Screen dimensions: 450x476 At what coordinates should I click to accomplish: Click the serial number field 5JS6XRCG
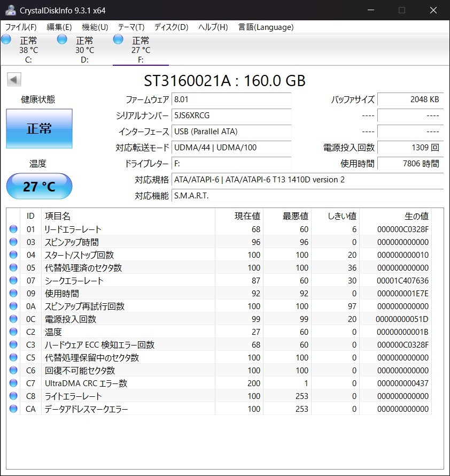(x=231, y=116)
